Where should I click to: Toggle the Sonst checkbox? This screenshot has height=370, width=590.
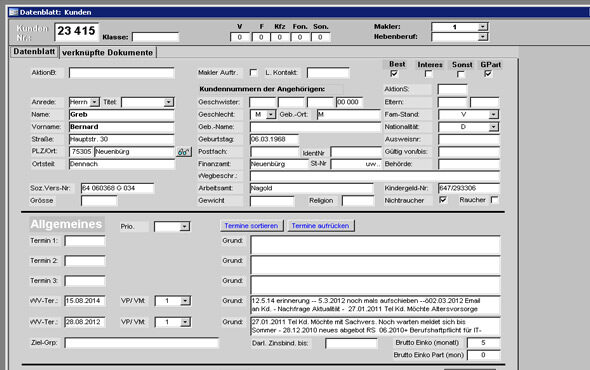(461, 74)
